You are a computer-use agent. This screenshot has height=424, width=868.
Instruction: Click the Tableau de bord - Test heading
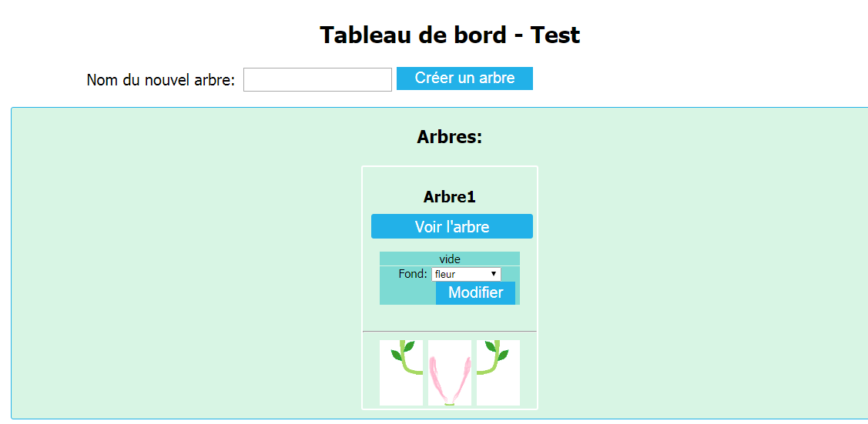450,35
